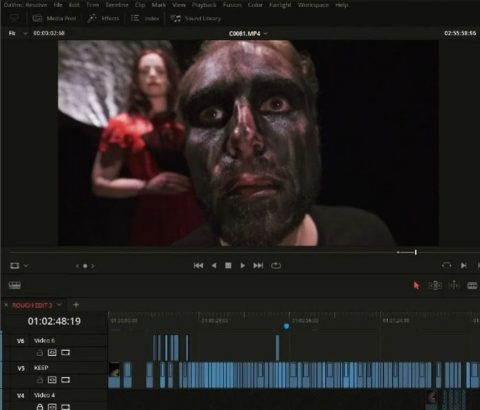The image size is (480, 410).
Task: Open the View menu
Action: (x=179, y=5)
